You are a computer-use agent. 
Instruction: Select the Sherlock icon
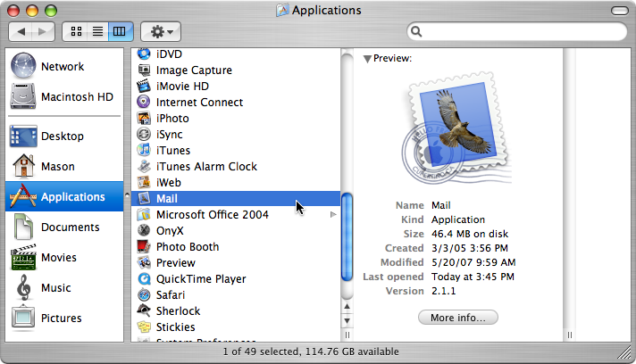point(144,311)
